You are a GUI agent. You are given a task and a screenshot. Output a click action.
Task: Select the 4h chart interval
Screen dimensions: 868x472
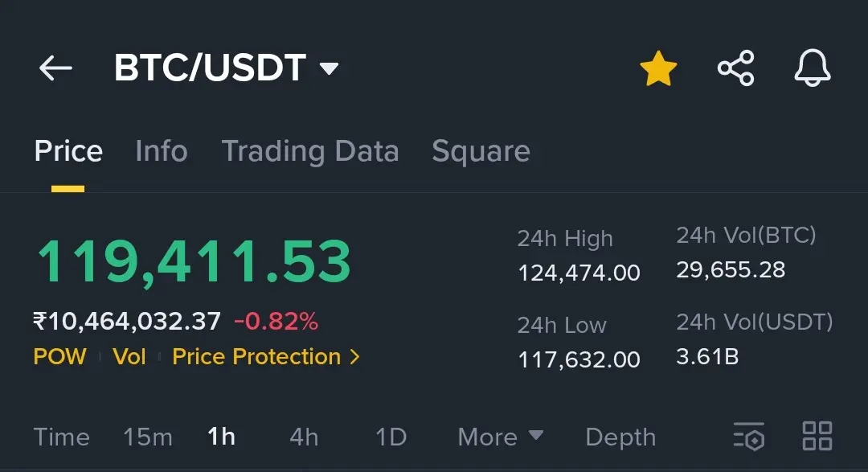(304, 437)
